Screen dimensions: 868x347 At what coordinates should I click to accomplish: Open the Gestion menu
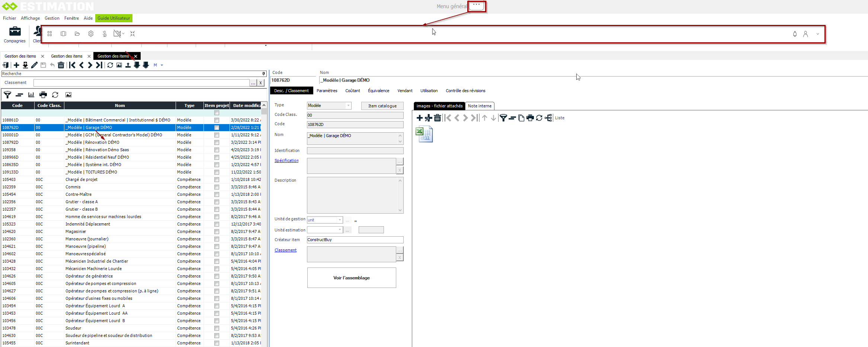(52, 18)
